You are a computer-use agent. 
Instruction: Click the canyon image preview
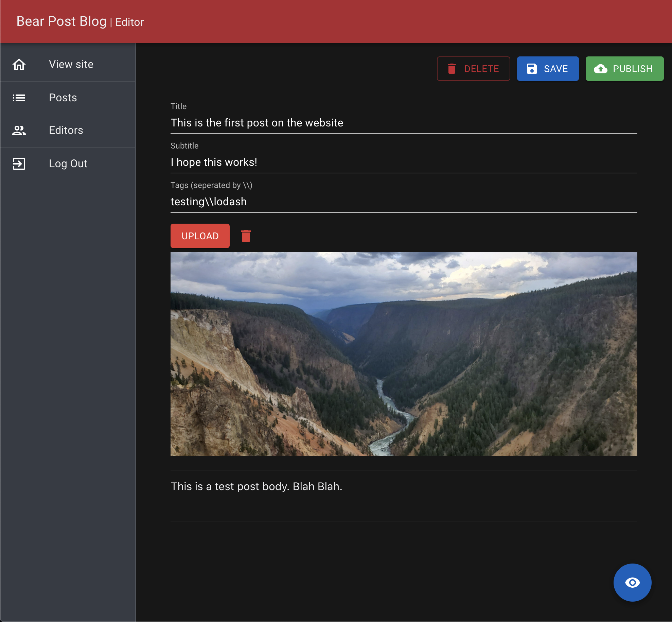click(403, 354)
